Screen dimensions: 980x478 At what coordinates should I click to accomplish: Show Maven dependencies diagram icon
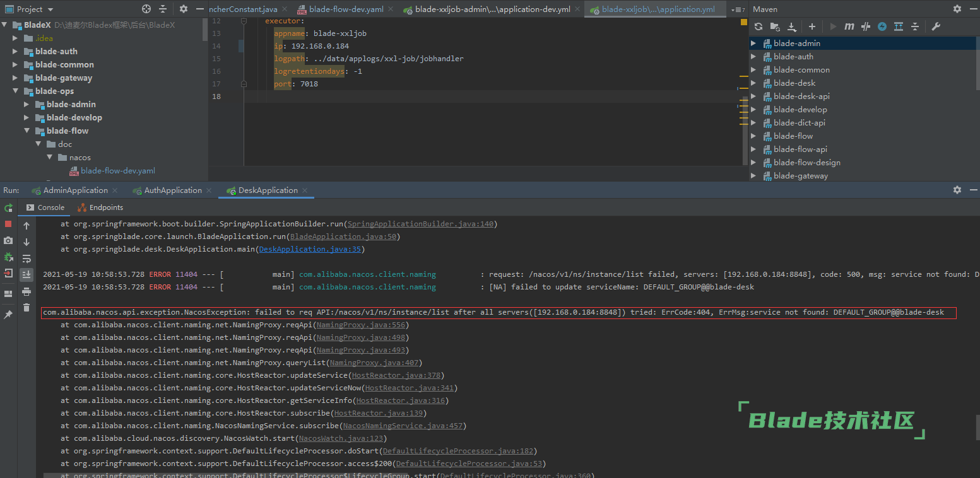[x=899, y=26]
